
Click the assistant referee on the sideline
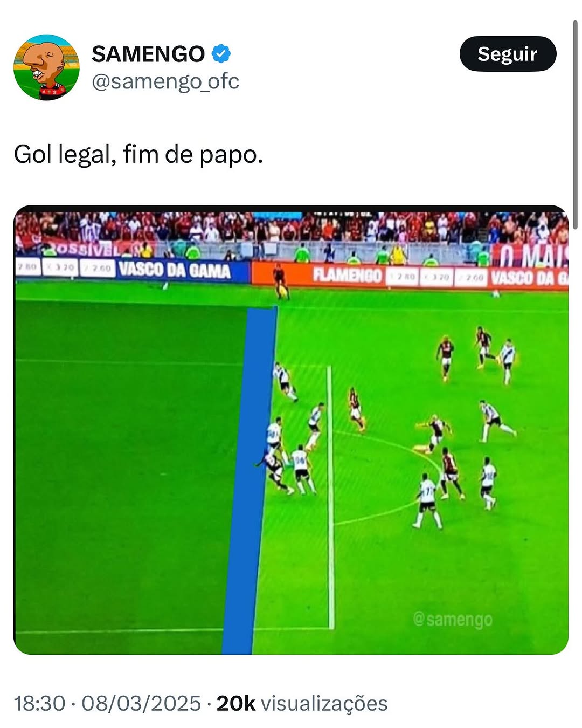tap(280, 281)
